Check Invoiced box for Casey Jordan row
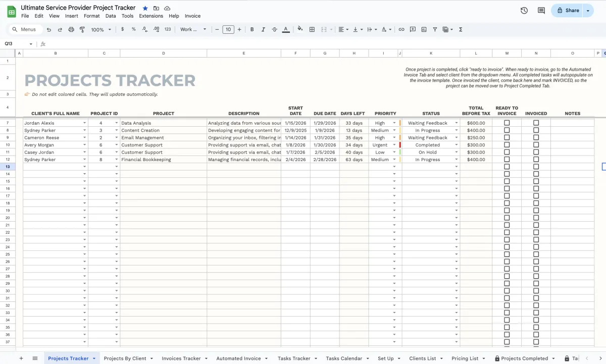Viewport: 606px width, 364px height. click(536, 152)
